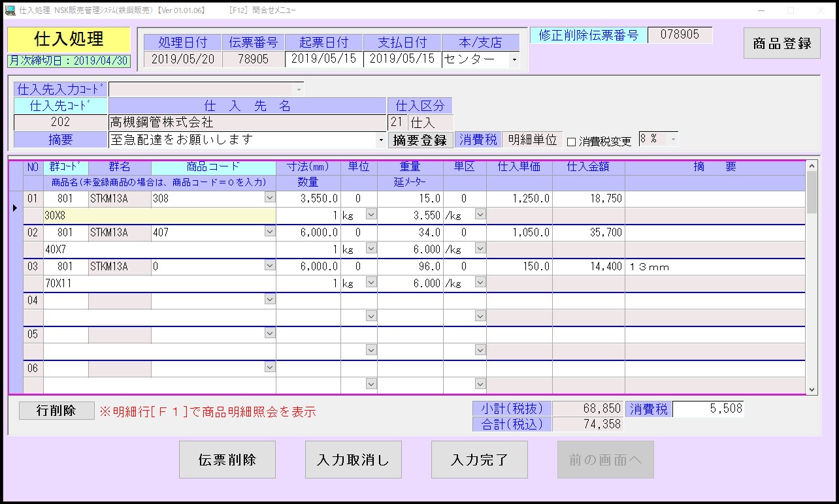Click the 群コード column header

tap(66, 167)
